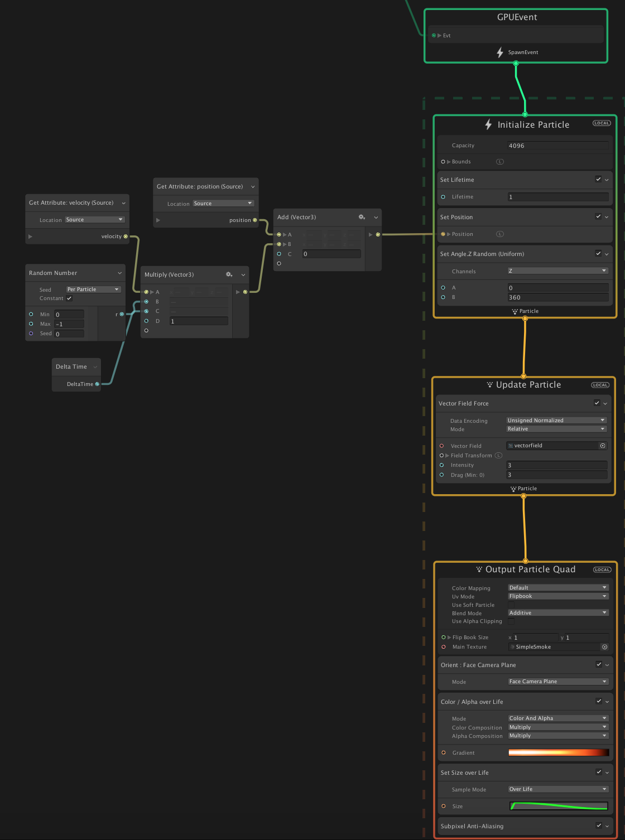Click the Capacity input field
The image size is (625, 840).
[557, 146]
